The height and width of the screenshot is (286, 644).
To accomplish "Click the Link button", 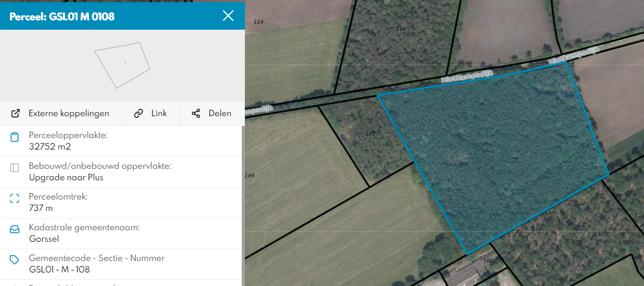I will click(151, 113).
